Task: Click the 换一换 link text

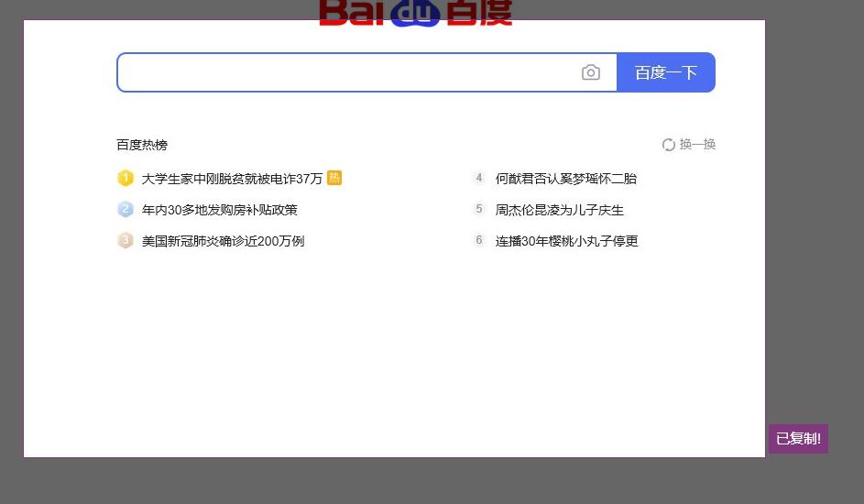Action: pos(697,144)
